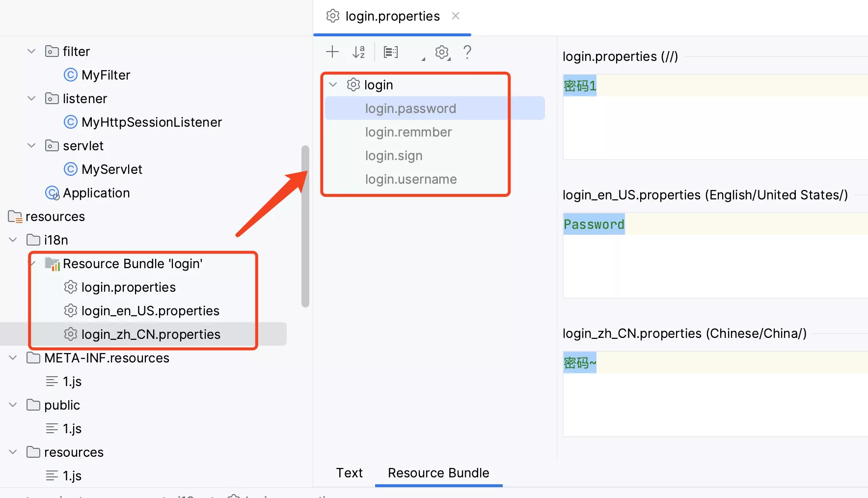Click gear icon beside login_en_US.properties
868x498 pixels.
click(x=71, y=310)
